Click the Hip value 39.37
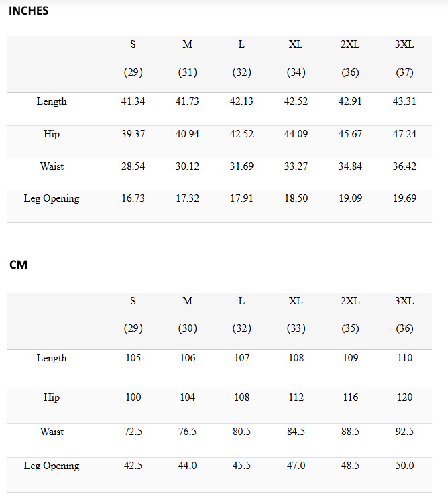Screen dimensions: 448x500 (x=133, y=134)
